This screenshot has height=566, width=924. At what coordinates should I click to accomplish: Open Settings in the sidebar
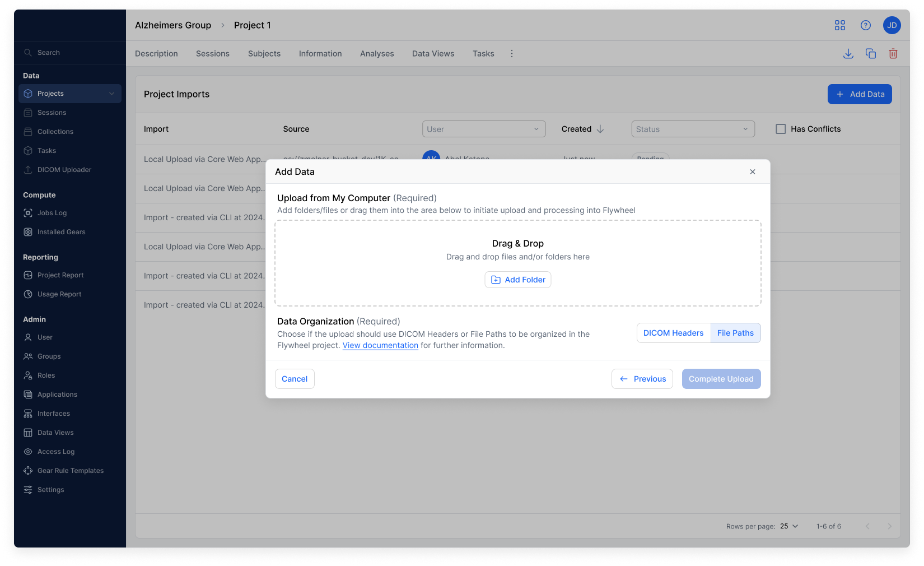pos(70,490)
